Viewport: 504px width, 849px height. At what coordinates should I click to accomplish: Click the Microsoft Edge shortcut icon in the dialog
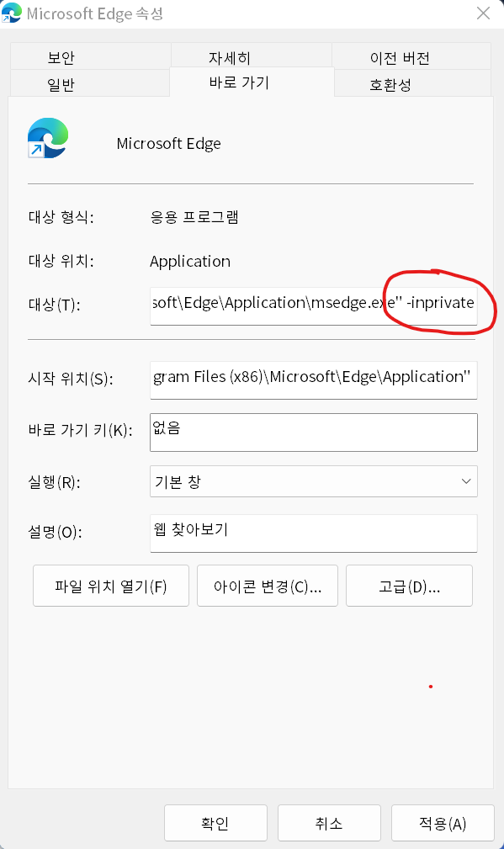(x=48, y=138)
